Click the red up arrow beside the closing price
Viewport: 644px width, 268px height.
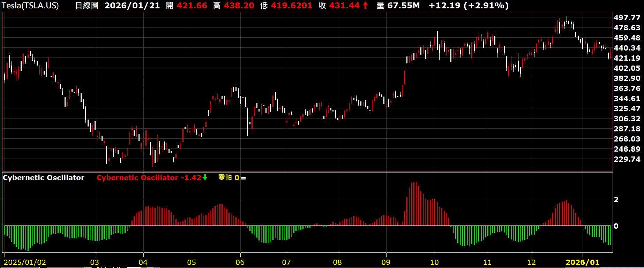pyautogui.click(x=365, y=6)
